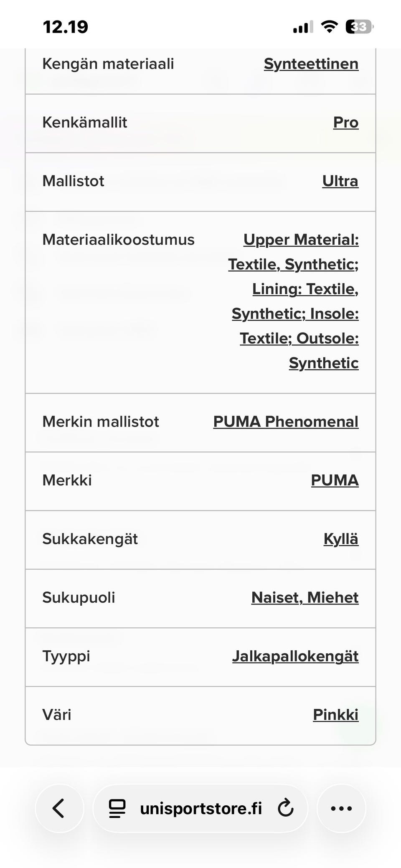
Task: Tap the Wi-Fi status icon
Action: tap(329, 27)
